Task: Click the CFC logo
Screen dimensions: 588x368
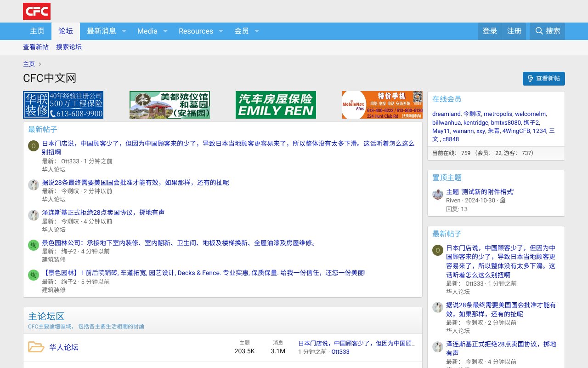Action: [37, 11]
